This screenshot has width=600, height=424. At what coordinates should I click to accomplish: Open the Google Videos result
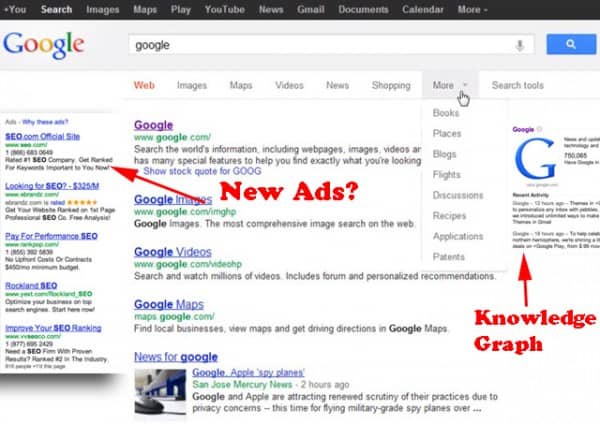173,252
